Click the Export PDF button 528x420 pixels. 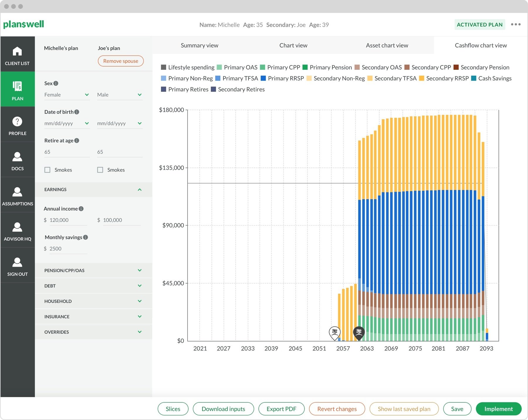pyautogui.click(x=281, y=409)
